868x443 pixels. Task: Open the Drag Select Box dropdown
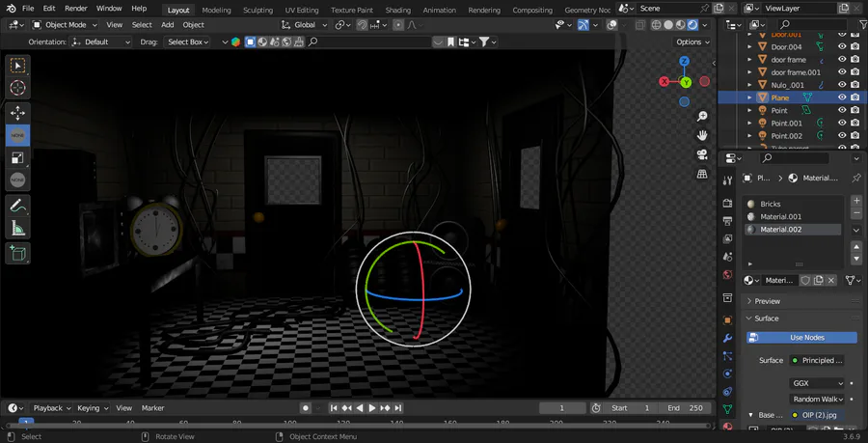point(186,42)
